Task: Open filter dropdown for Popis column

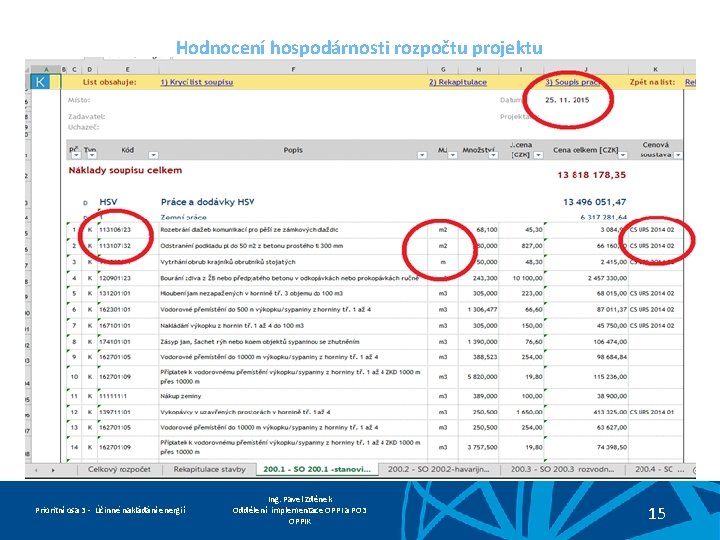Action: click(x=422, y=155)
